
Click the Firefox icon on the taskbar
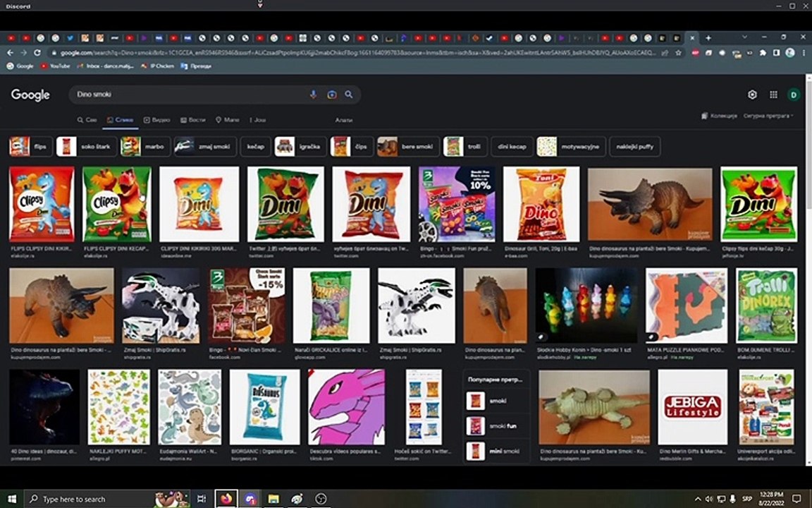(226, 499)
